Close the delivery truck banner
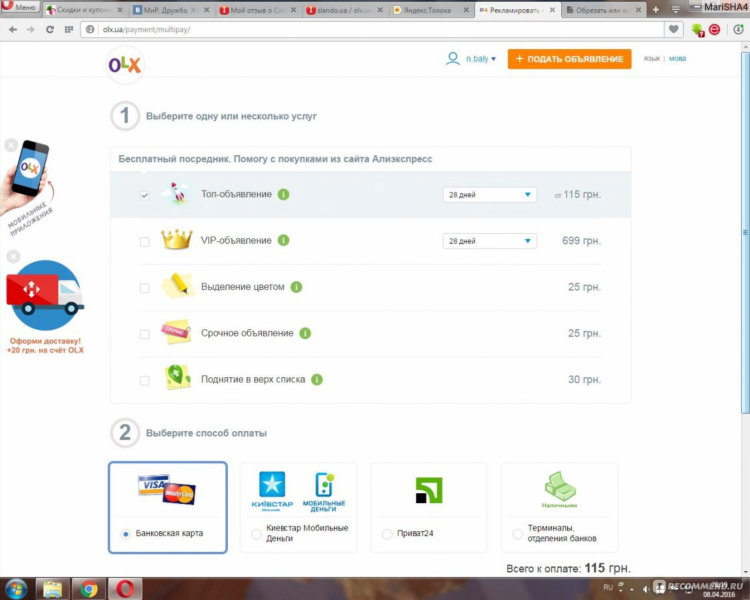 click(13, 256)
